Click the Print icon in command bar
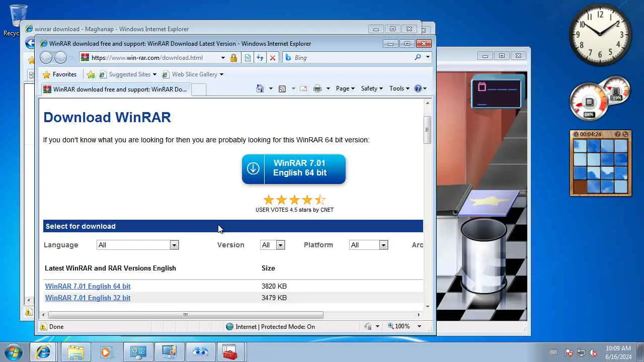 click(x=317, y=88)
